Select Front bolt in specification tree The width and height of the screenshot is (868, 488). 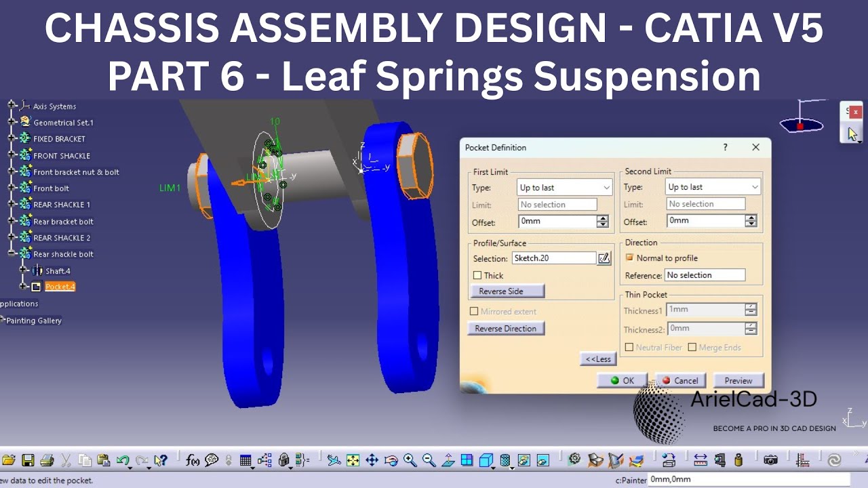51,188
